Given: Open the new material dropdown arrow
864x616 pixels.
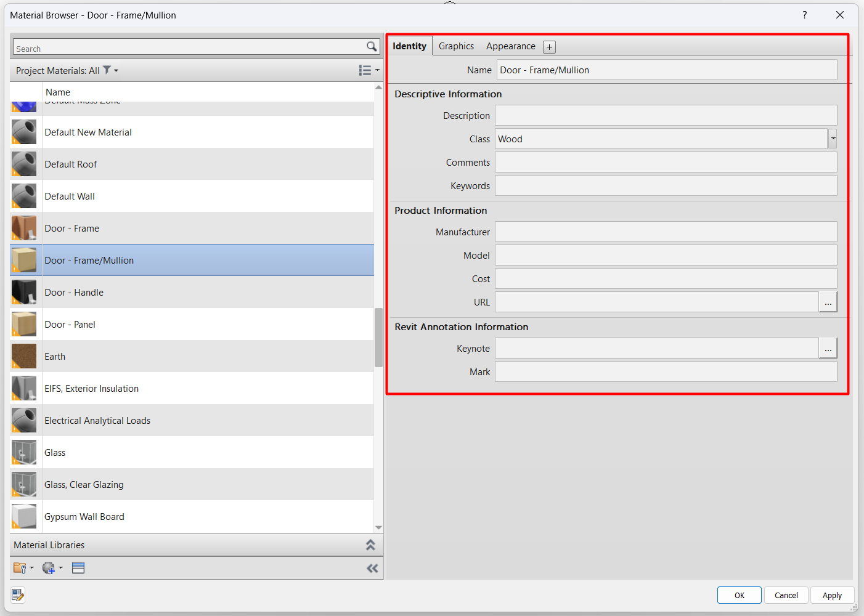Looking at the screenshot, I should pos(60,568).
